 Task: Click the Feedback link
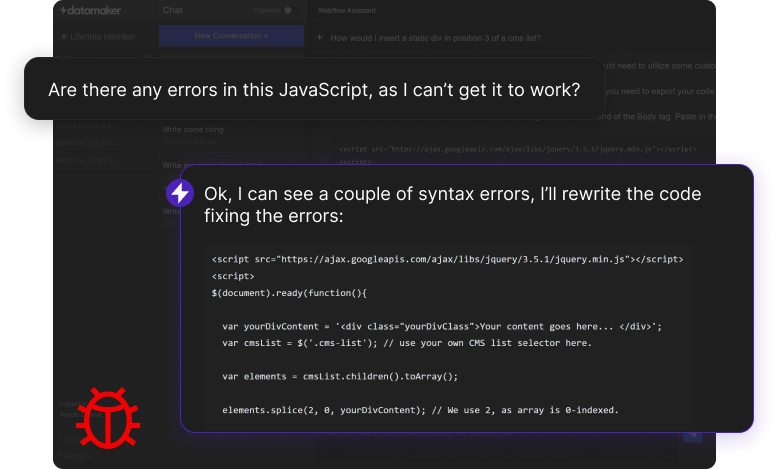[x=75, y=456]
